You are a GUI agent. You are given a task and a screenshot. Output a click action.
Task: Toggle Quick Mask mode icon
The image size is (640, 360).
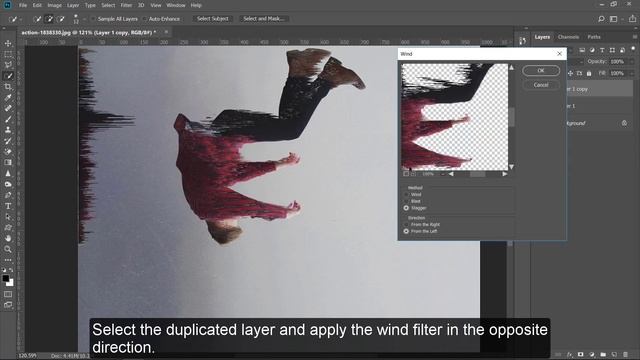8,294
